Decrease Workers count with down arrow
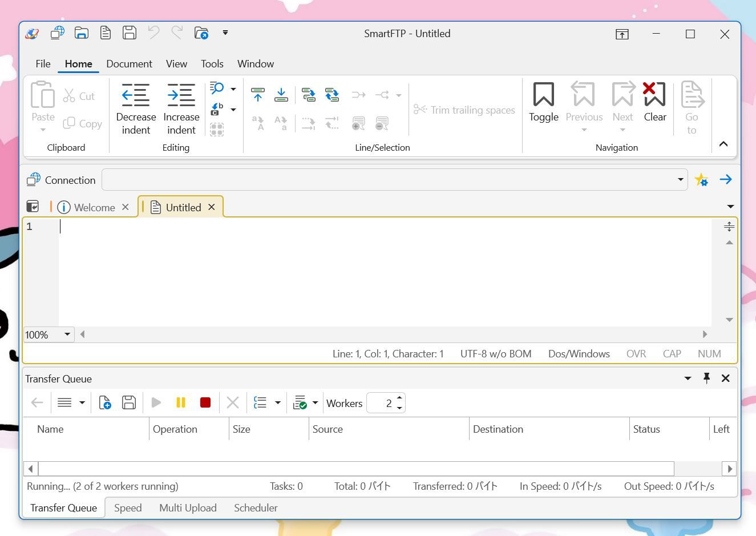The width and height of the screenshot is (756, 536). [x=399, y=408]
